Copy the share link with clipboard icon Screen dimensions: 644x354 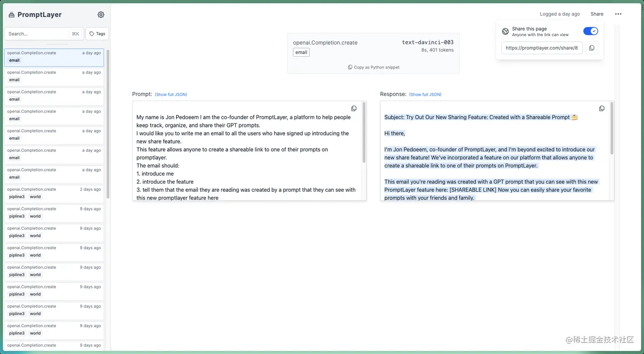[592, 48]
